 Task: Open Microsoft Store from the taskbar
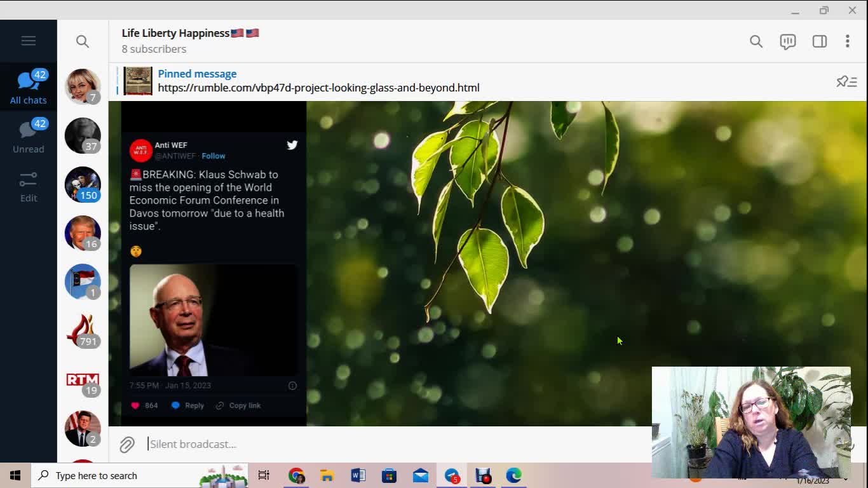coord(389,475)
